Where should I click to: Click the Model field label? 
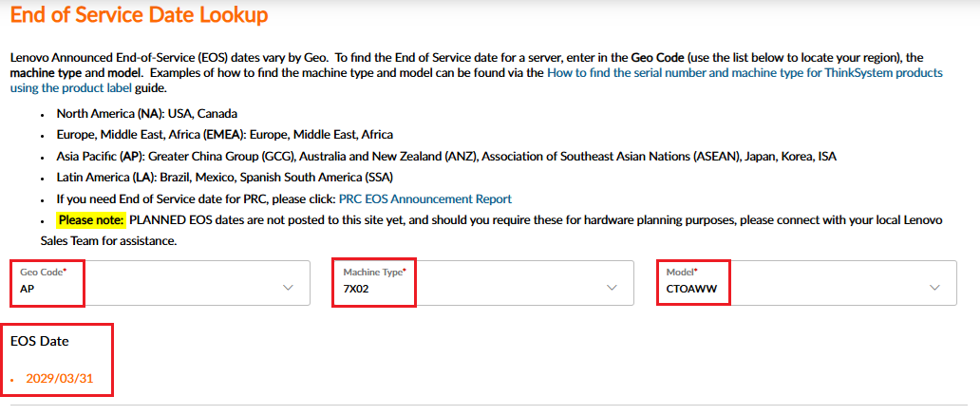point(682,273)
